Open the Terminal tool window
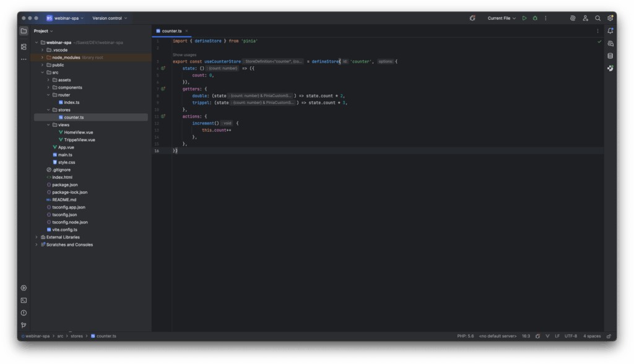 click(24, 300)
